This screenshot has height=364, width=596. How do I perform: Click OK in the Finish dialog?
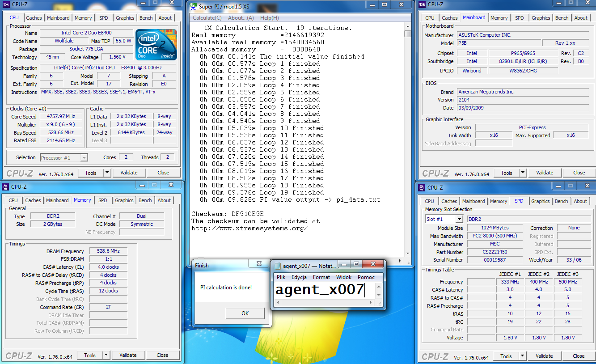[245, 313]
